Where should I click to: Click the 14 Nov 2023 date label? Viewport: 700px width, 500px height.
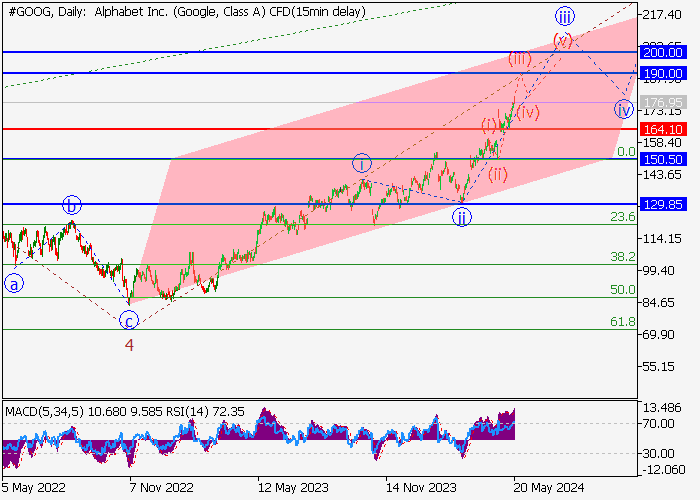tap(421, 488)
